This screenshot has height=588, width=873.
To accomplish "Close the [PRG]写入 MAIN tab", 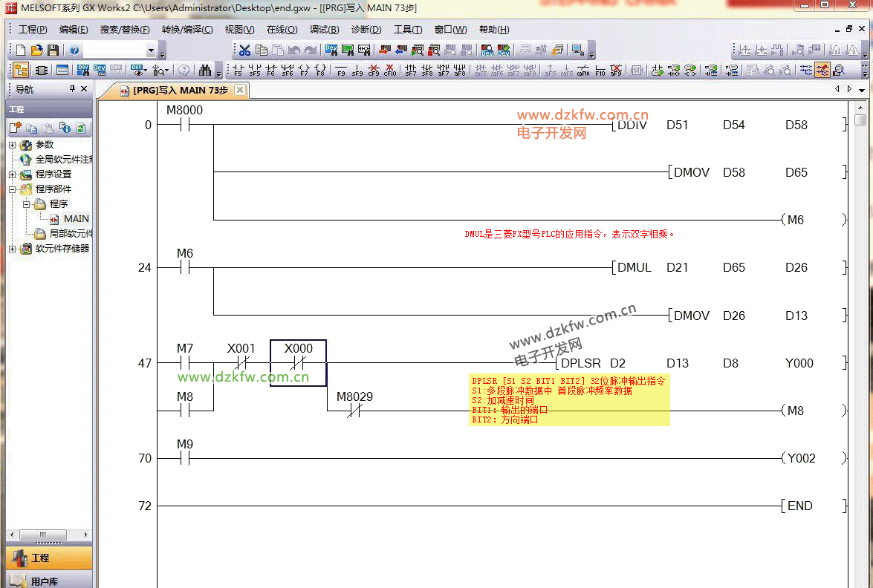I will coord(239,90).
